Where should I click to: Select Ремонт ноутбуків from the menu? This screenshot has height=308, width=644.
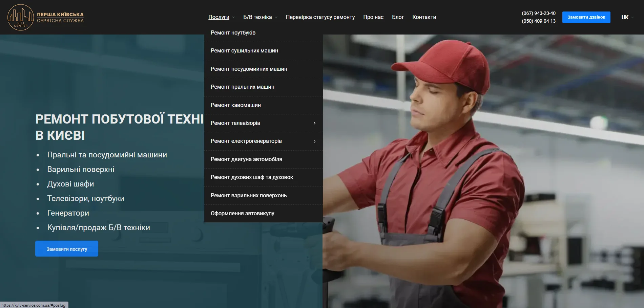(233, 33)
